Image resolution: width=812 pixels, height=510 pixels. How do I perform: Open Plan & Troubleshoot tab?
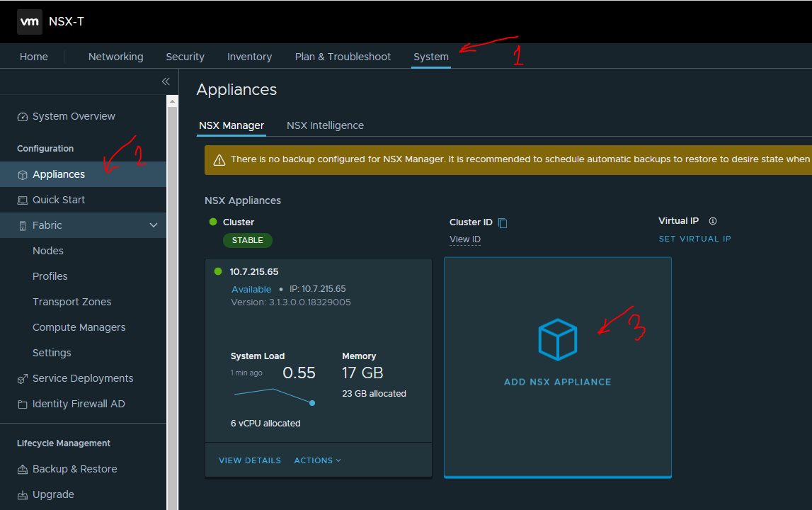click(343, 57)
